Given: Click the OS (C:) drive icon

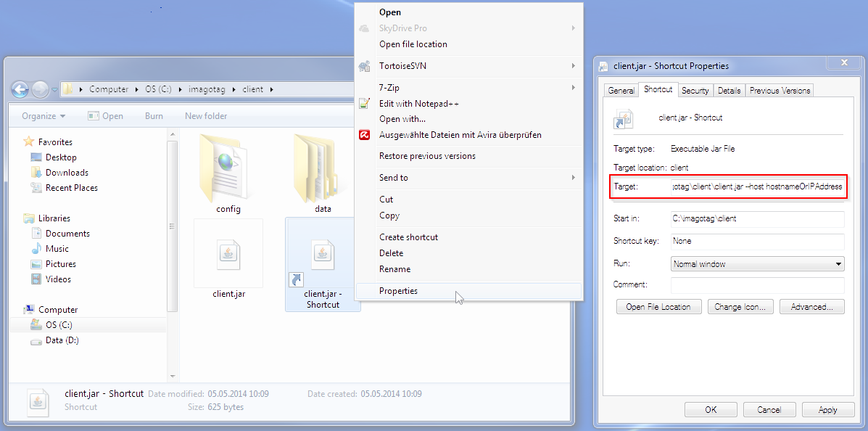Looking at the screenshot, I should [x=36, y=324].
